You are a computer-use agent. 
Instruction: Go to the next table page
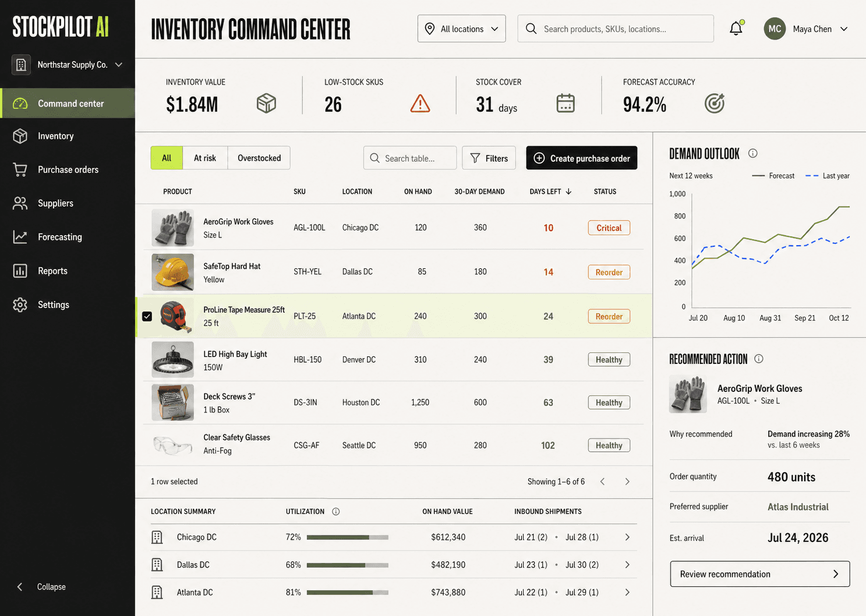click(627, 482)
